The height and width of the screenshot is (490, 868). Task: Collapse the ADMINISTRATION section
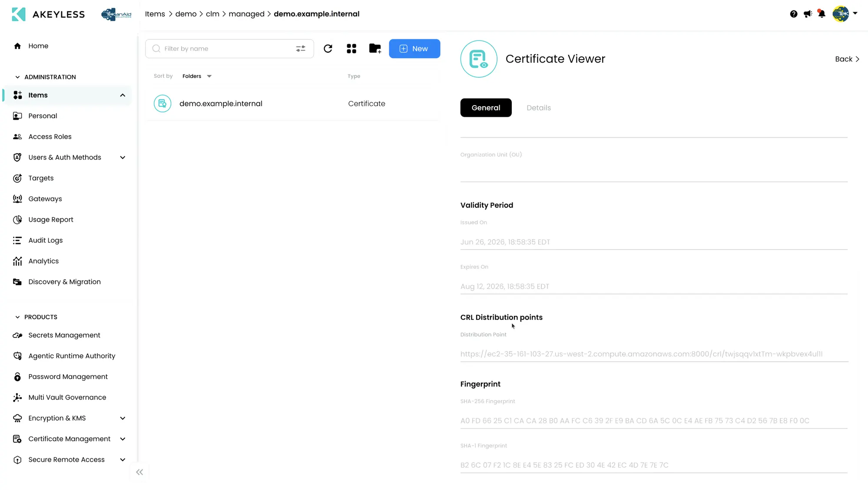click(x=17, y=77)
